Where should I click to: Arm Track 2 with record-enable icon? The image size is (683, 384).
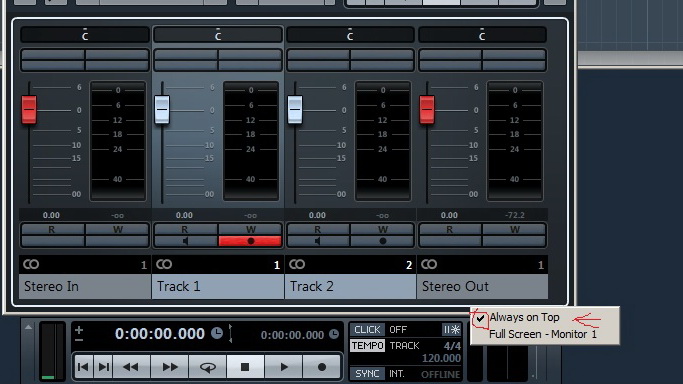point(382,241)
